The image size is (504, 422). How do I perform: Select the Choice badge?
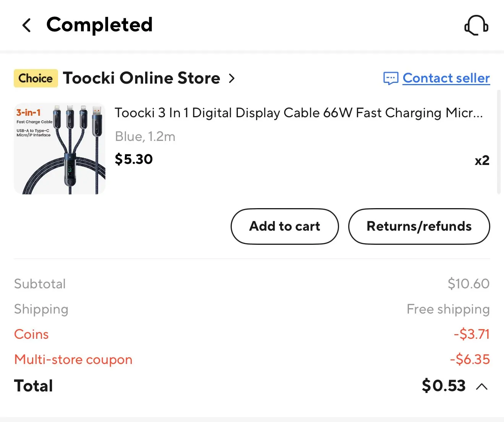[36, 78]
